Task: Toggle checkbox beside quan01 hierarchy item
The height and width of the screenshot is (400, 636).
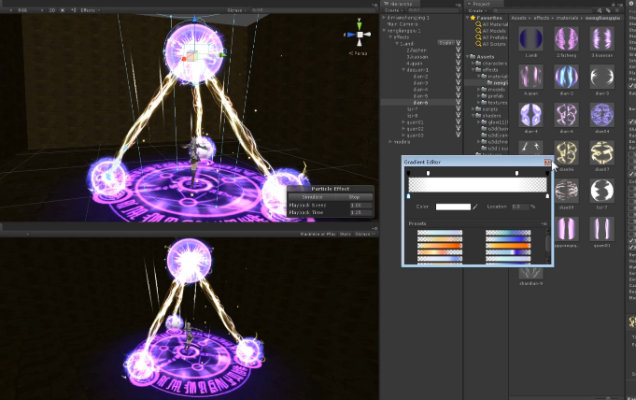Action: pos(460,122)
